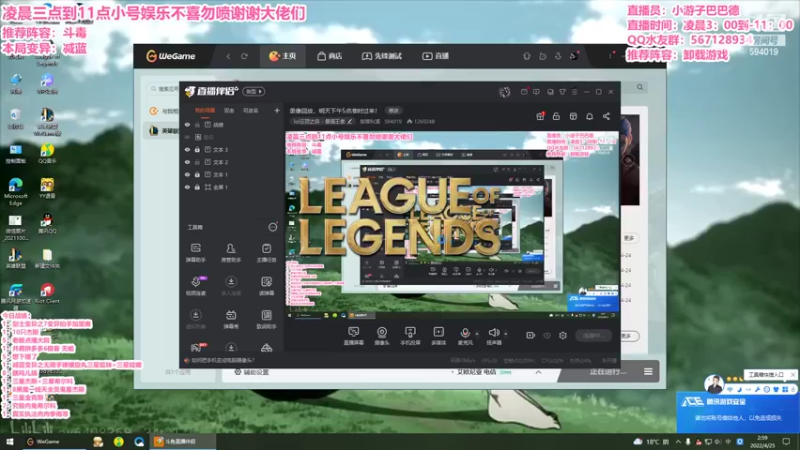Open the companion title bar menu icon
The width and height of the screenshot is (800, 450).
coord(574,92)
